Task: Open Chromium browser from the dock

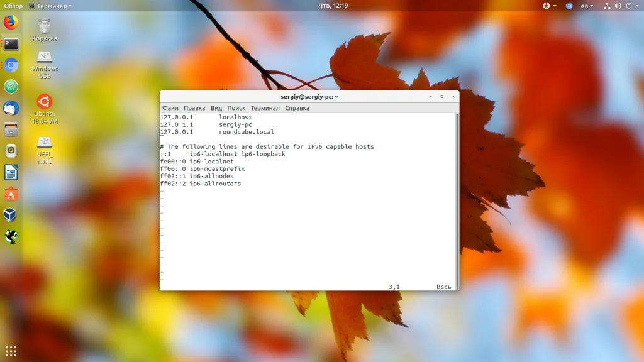Action: coord(11,65)
